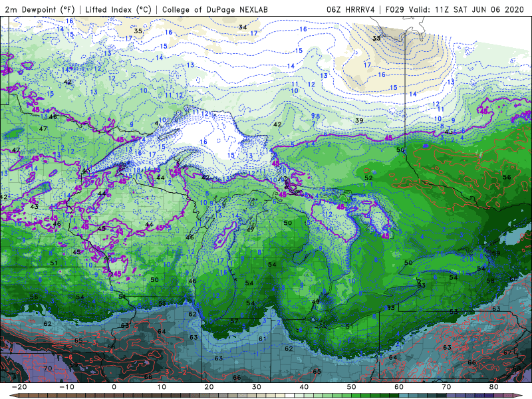Click the "Valid: 11Z SAT JUN 06 2020" text

[x=466, y=9]
